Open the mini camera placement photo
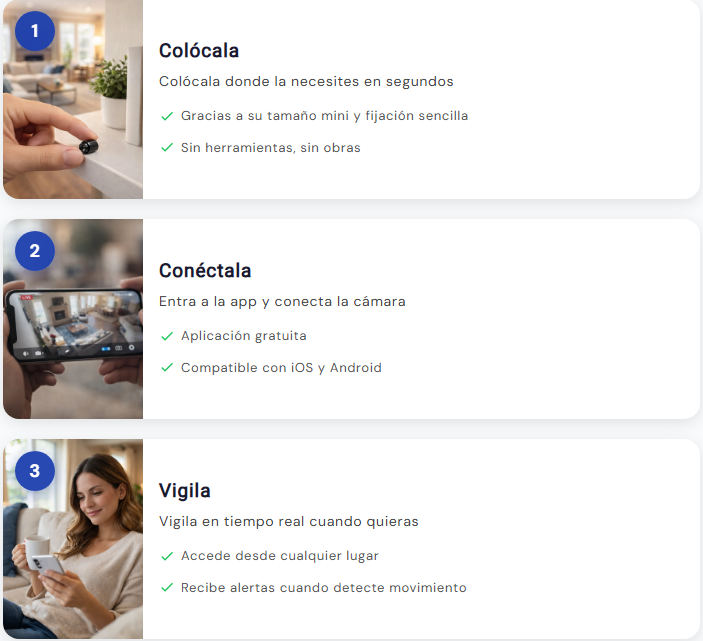This screenshot has height=641, width=703. coord(73,99)
